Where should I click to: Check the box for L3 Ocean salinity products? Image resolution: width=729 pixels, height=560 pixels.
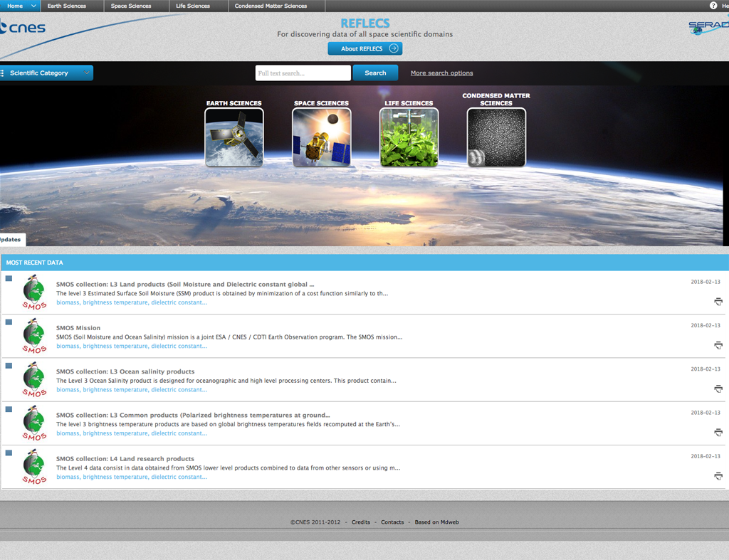tap(9, 366)
